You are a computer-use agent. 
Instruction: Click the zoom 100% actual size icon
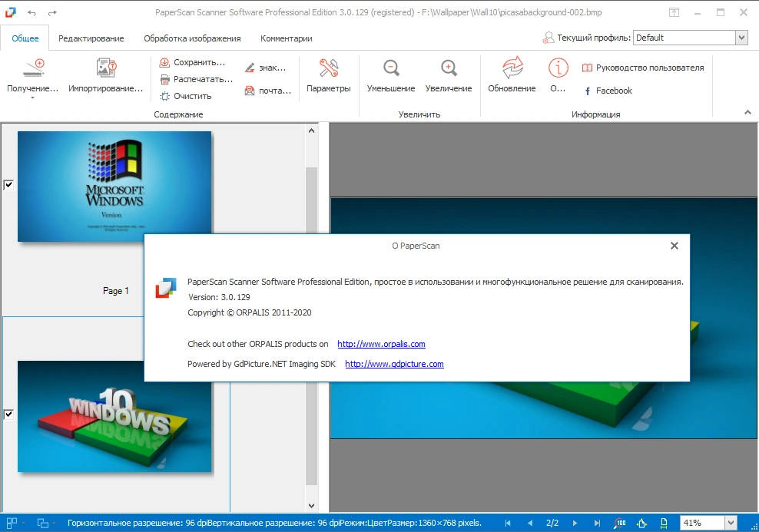[x=620, y=523]
